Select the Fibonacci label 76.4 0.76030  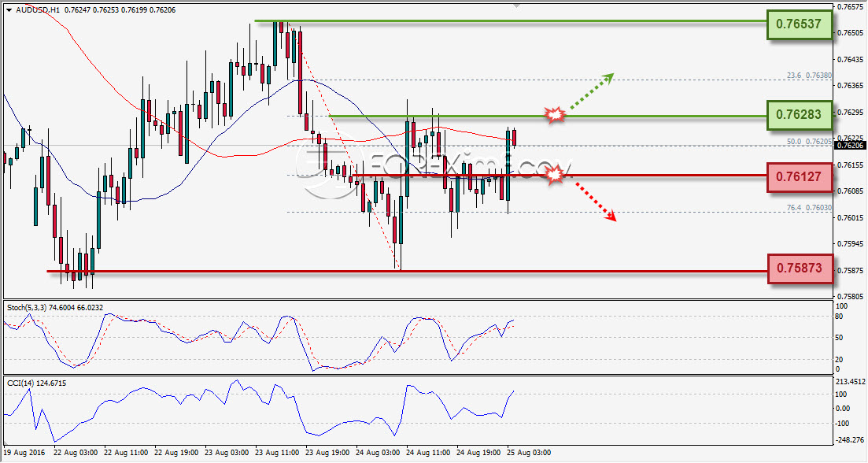tap(809, 208)
